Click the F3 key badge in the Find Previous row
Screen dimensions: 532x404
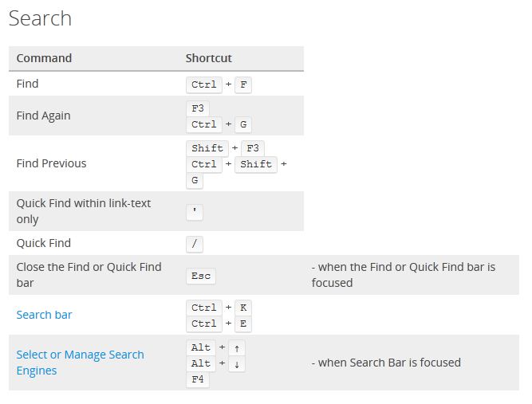pyautogui.click(x=253, y=148)
